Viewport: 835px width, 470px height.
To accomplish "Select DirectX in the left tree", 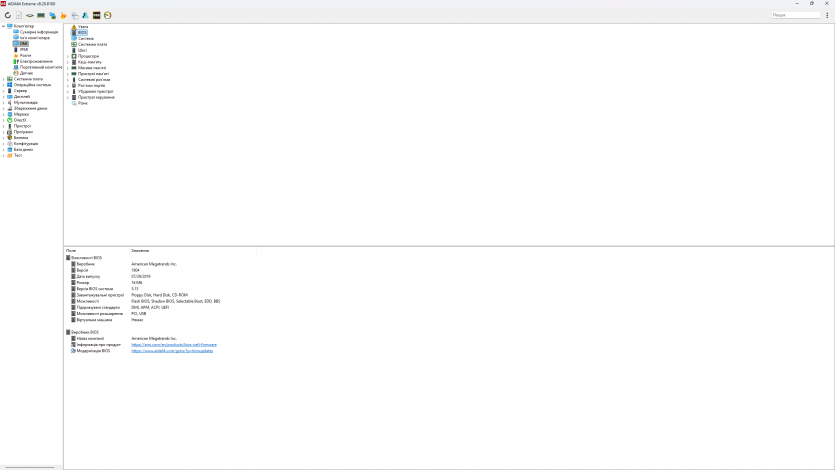I will 20,120.
